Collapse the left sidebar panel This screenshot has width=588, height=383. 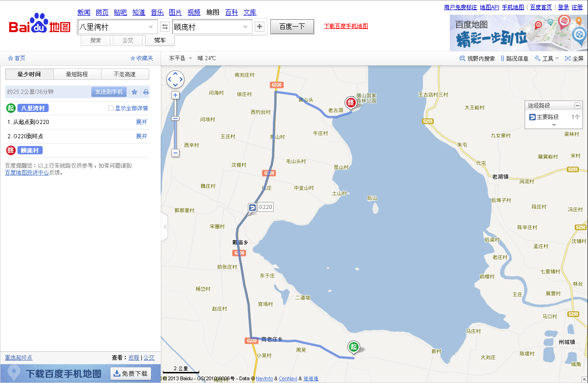tap(164, 227)
